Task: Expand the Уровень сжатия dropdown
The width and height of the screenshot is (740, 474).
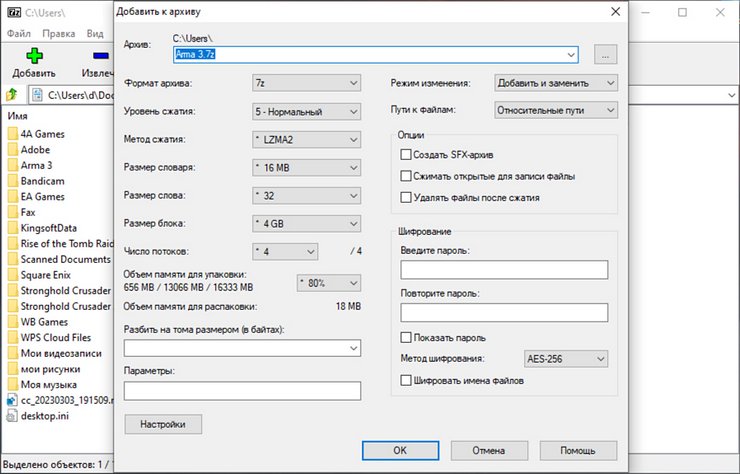Action: click(x=306, y=111)
